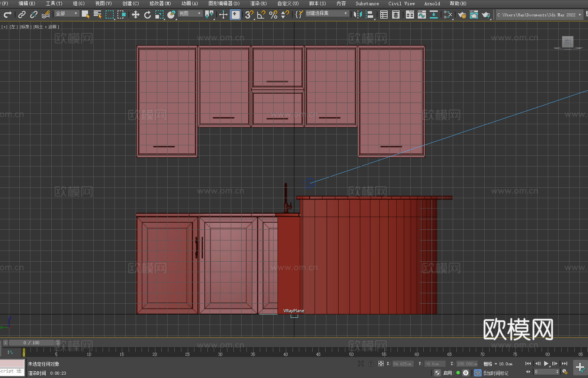The width and height of the screenshot is (588, 378).
Task: Go to end frame playback button
Action: [565, 364]
